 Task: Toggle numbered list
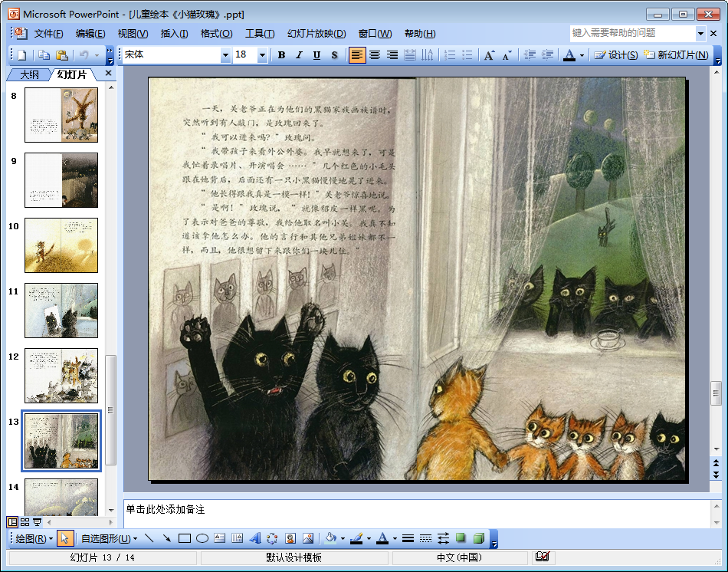click(449, 55)
